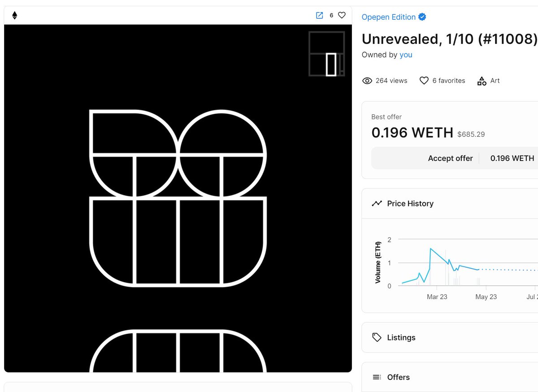The width and height of the screenshot is (538, 392).
Task: Click the "264 views" text
Action: 391,81
